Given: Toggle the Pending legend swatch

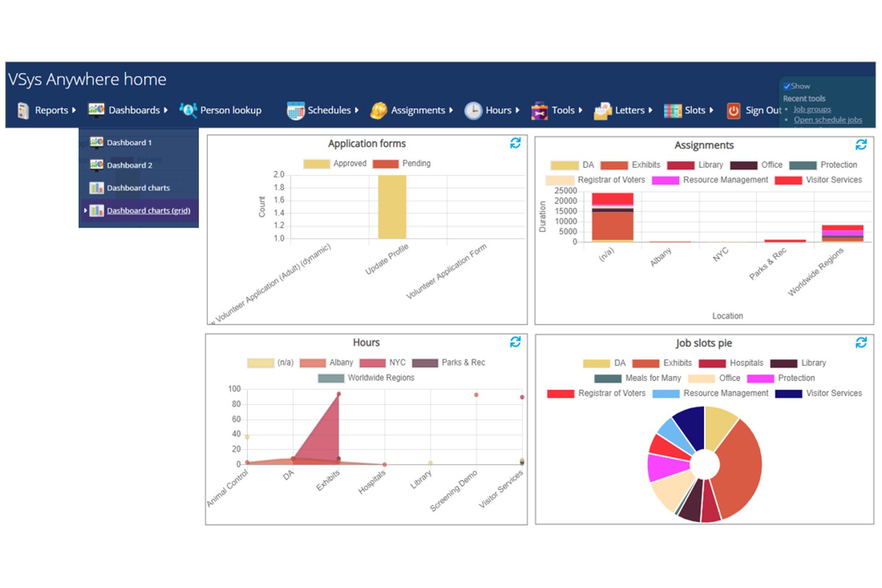Looking at the screenshot, I should [x=386, y=164].
